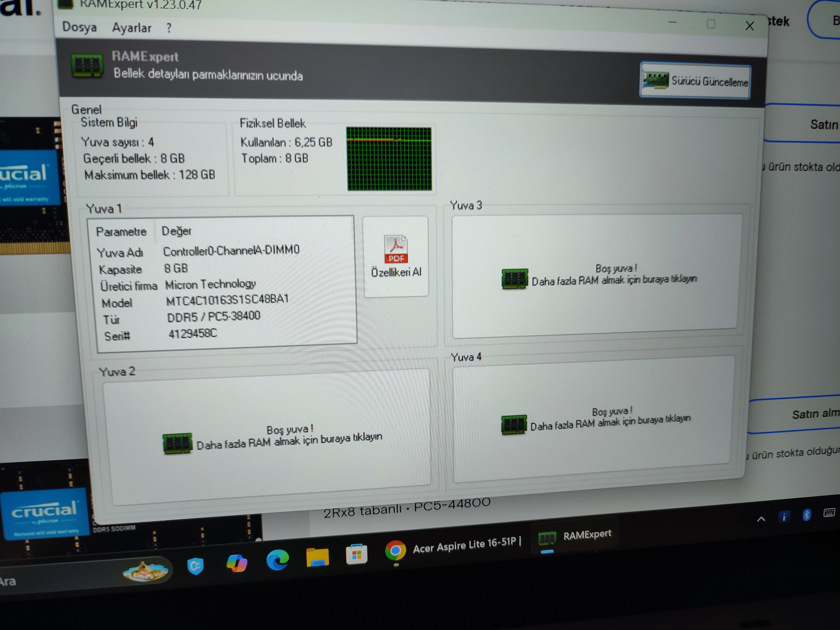Expand hidden system tray icons chevron

pyautogui.click(x=761, y=519)
